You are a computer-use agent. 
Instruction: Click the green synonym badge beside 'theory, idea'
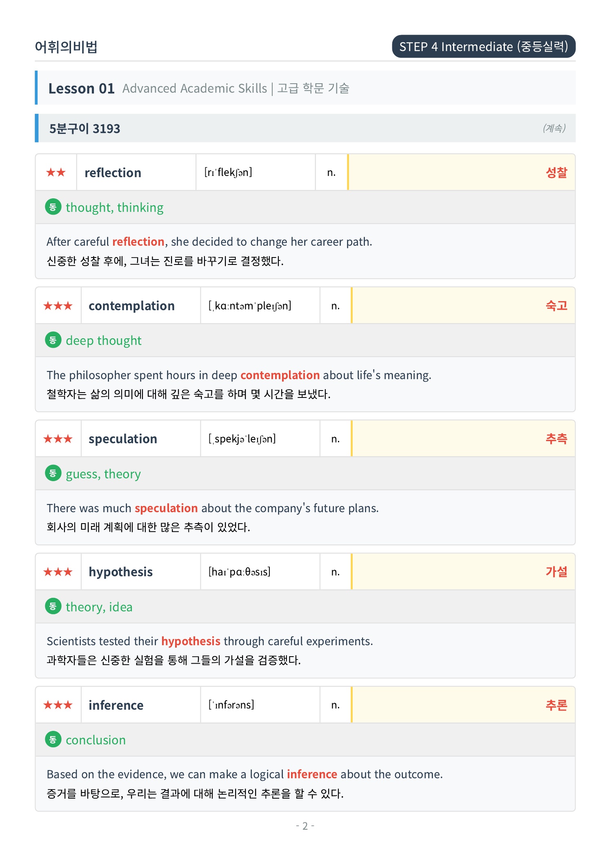53,606
